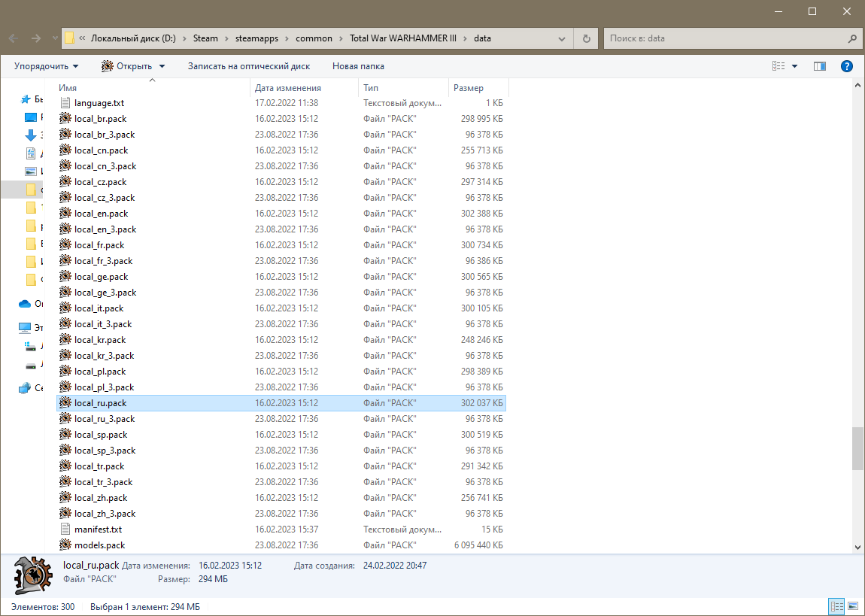Click the OneDrive cloud icon in sidebar
865x616 pixels.
[25, 304]
